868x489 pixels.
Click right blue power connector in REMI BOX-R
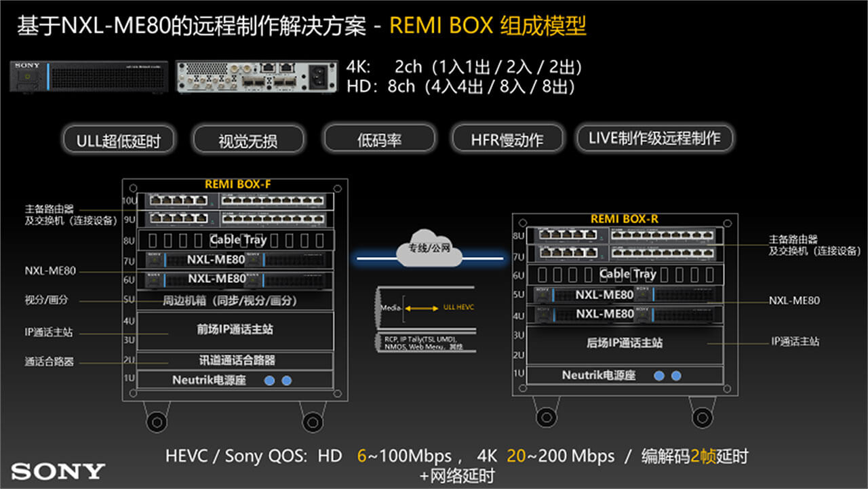(676, 376)
